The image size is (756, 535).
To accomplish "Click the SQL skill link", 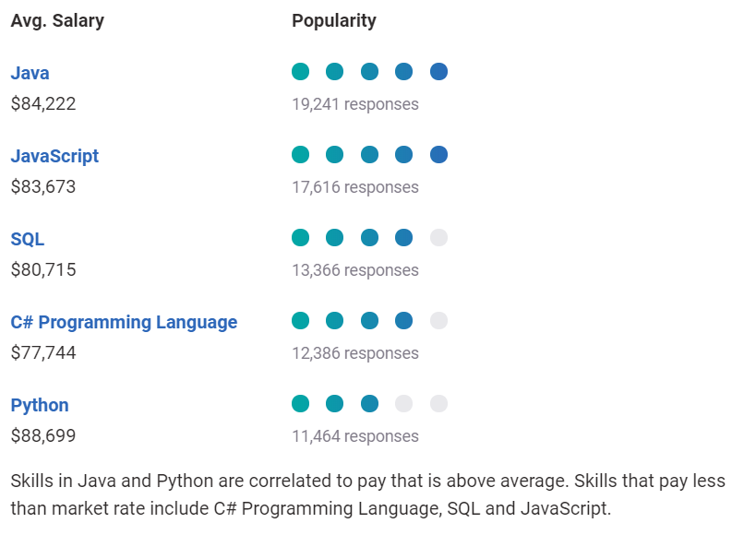I will [x=28, y=239].
